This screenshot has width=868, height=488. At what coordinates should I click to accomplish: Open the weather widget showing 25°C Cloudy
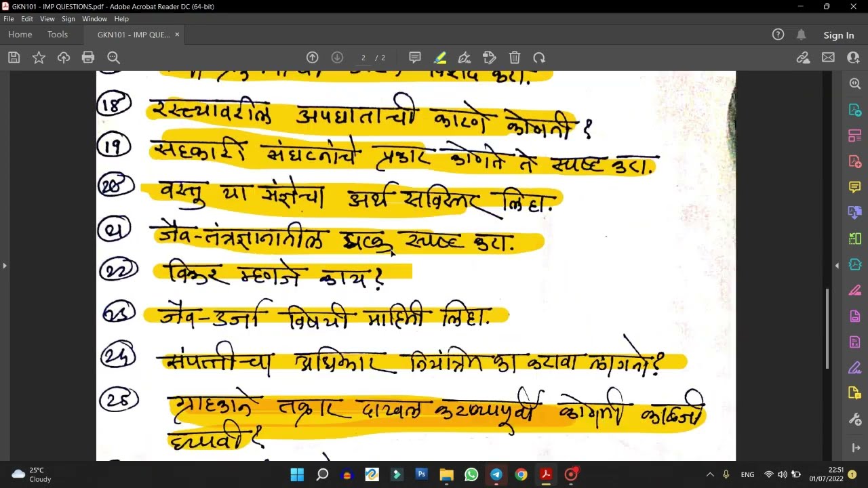(x=31, y=474)
